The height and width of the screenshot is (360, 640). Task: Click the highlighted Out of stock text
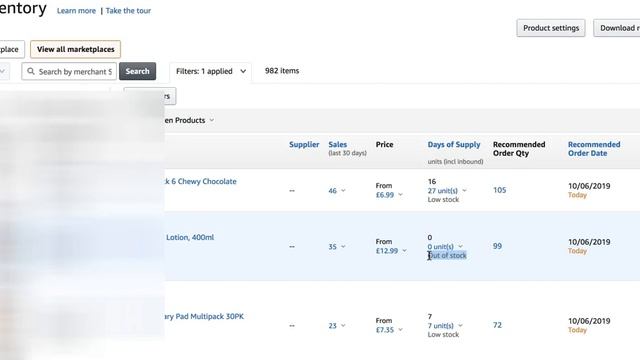pyautogui.click(x=447, y=256)
